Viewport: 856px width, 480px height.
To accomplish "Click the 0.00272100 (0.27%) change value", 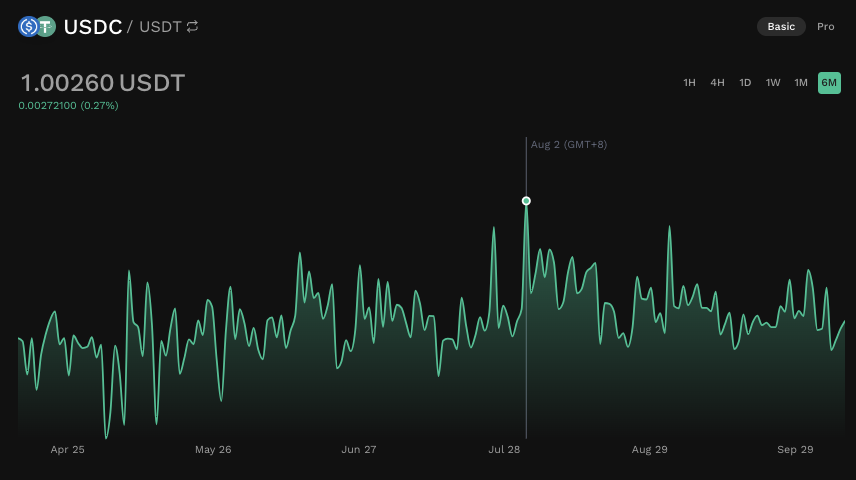I will [68, 105].
